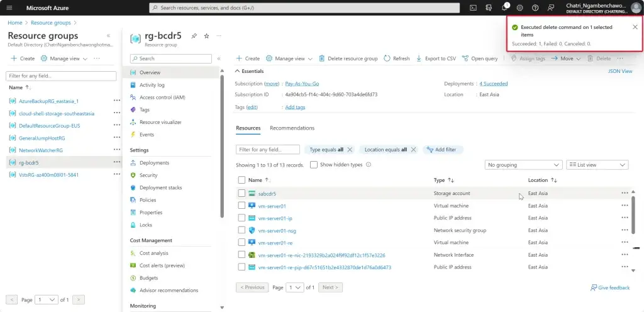Open the directories and subscriptions filter icon

(489, 8)
